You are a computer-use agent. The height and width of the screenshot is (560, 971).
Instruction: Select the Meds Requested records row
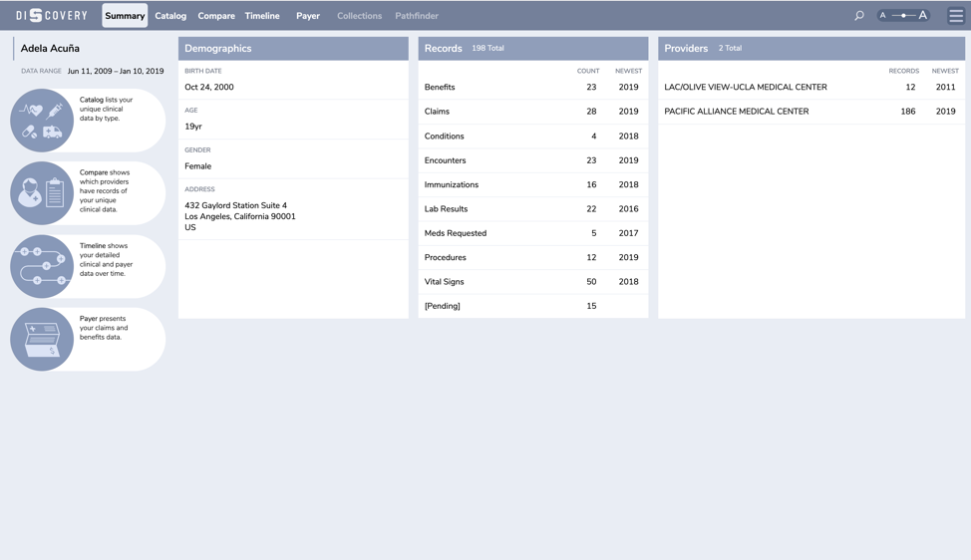pos(533,232)
